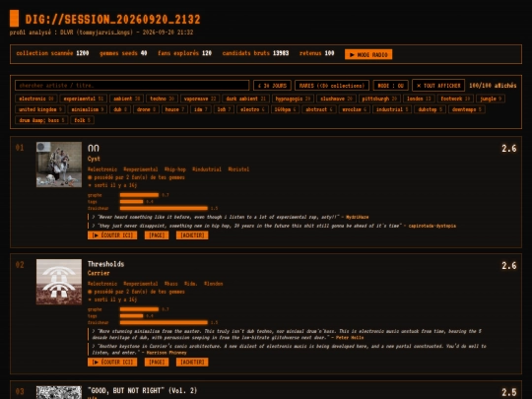Select the experimental filter chip
The width and height of the screenshot is (532, 399).
(x=84, y=99)
